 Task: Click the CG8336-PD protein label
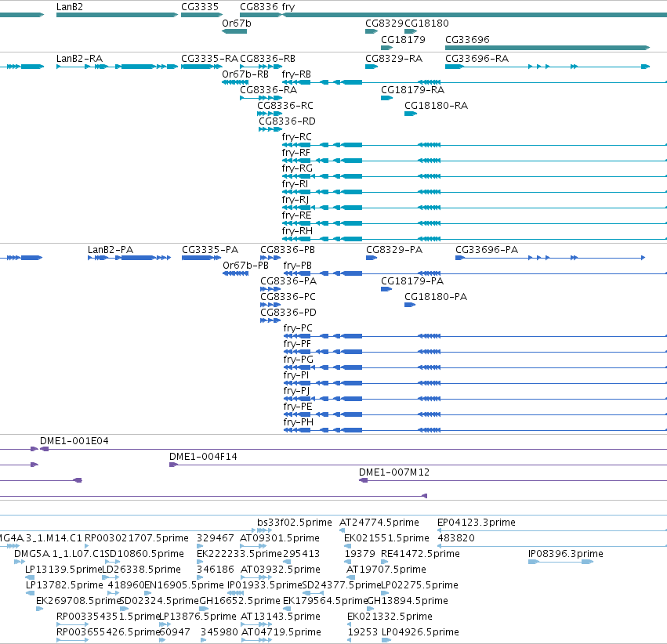pos(288,313)
